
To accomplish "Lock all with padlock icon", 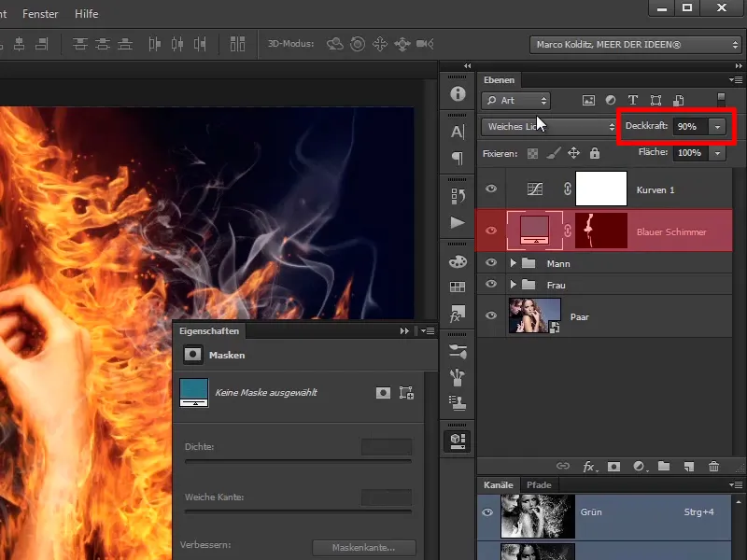I will point(595,153).
